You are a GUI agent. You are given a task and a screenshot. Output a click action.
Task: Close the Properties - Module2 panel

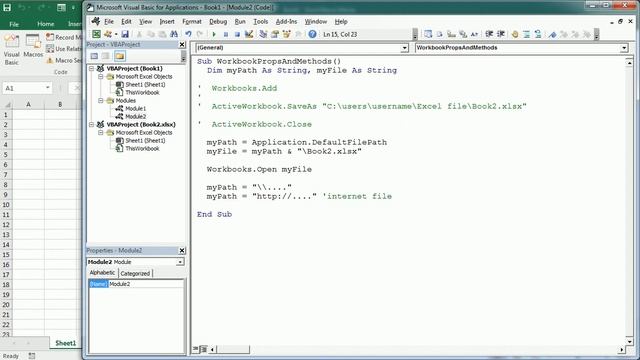coord(182,251)
